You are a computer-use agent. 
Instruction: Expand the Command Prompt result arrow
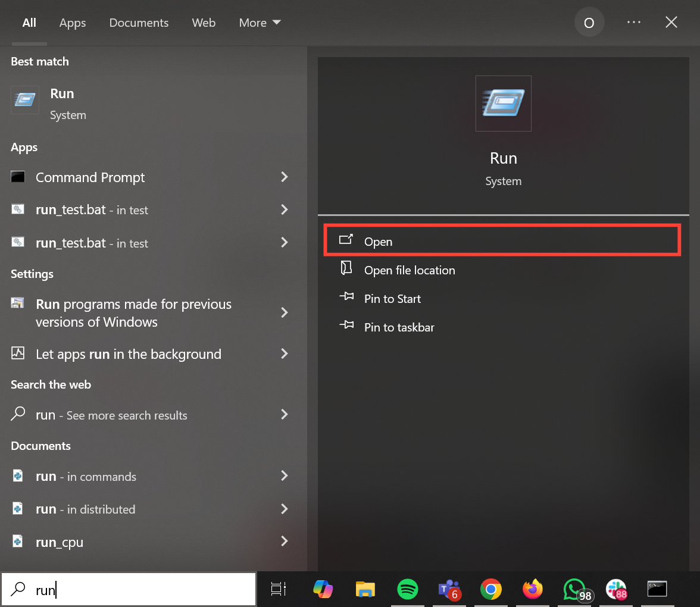pos(285,177)
